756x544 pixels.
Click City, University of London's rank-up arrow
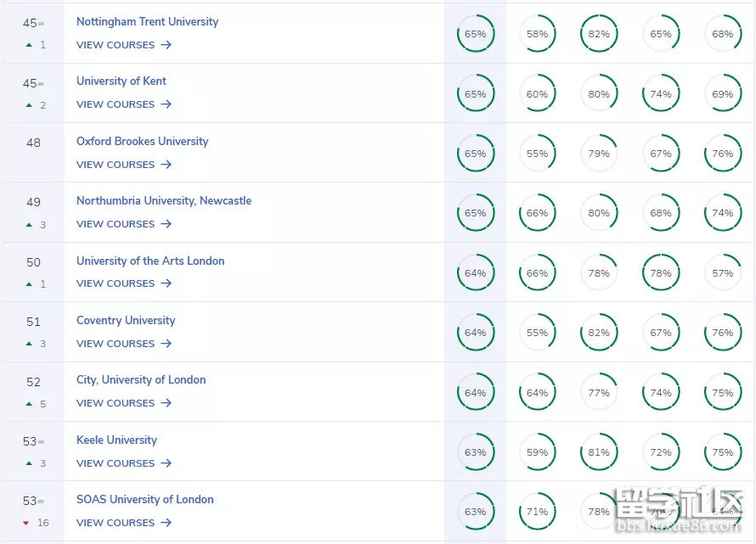[x=29, y=404]
